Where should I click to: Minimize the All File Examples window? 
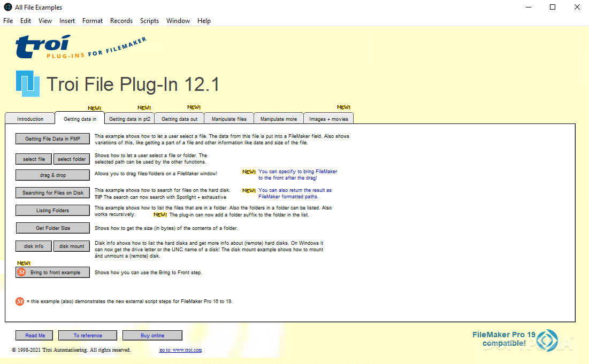(529, 7)
